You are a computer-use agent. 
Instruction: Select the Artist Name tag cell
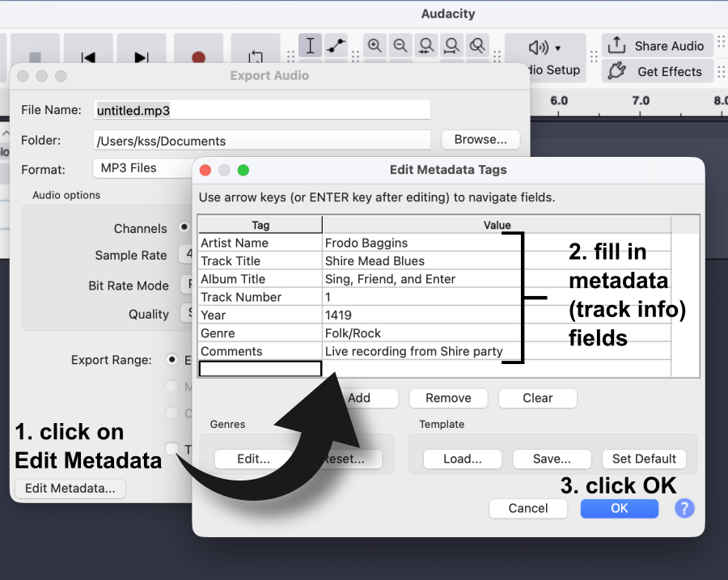tap(260, 243)
